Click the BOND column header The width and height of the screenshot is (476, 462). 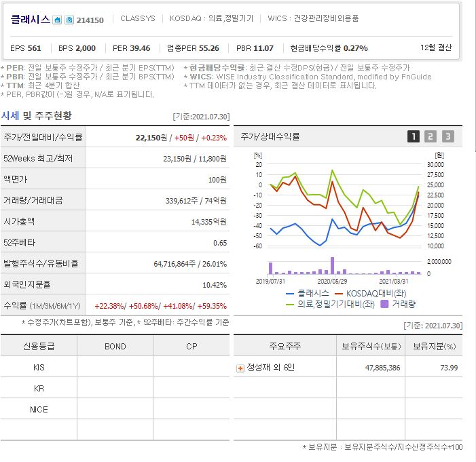tap(115, 347)
